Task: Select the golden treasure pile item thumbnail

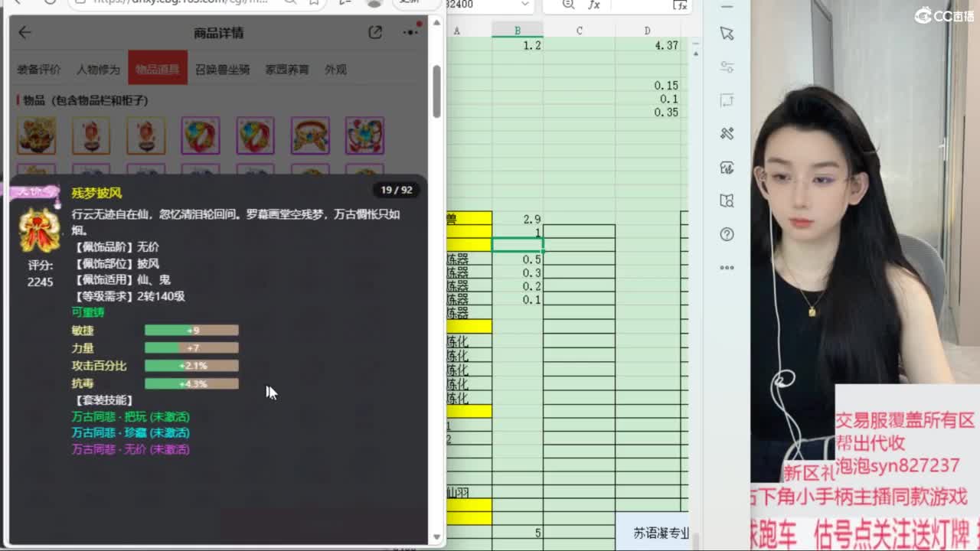Action: click(36, 135)
